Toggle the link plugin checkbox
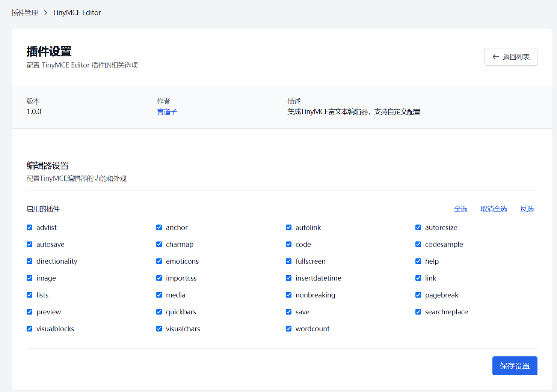The image size is (557, 392). click(418, 278)
